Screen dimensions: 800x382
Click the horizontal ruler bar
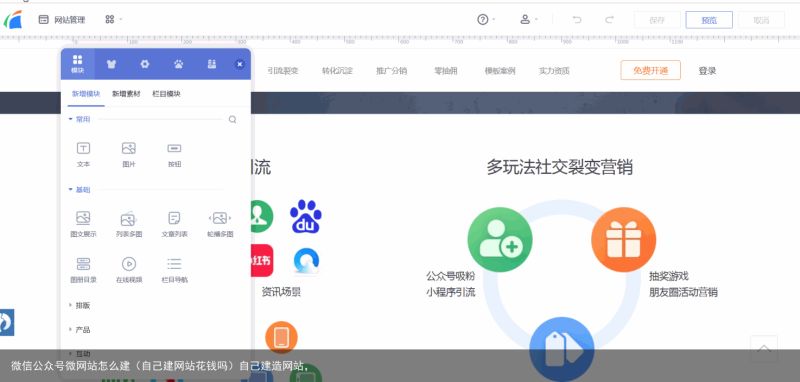pyautogui.click(x=400, y=41)
